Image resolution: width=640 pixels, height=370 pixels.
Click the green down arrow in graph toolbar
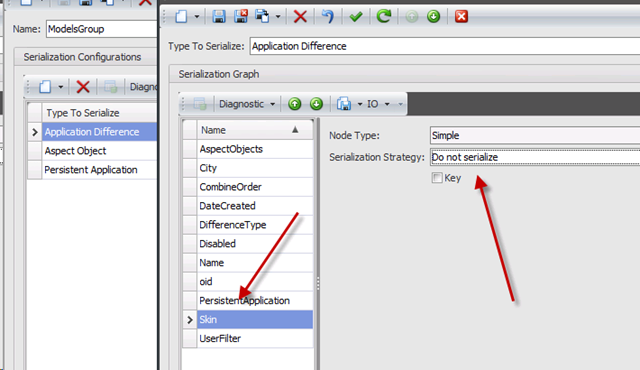click(316, 104)
